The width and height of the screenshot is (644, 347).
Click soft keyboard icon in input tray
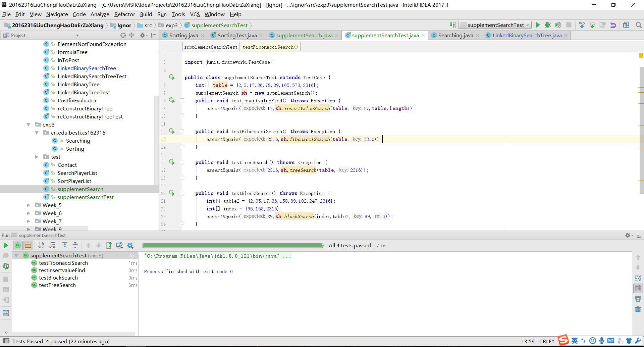pos(611,341)
